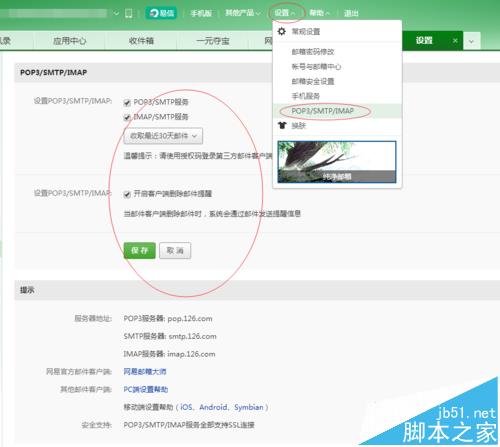Click the smtp.126.com server address text
Viewport: 500px width, 447px height.
click(193, 336)
